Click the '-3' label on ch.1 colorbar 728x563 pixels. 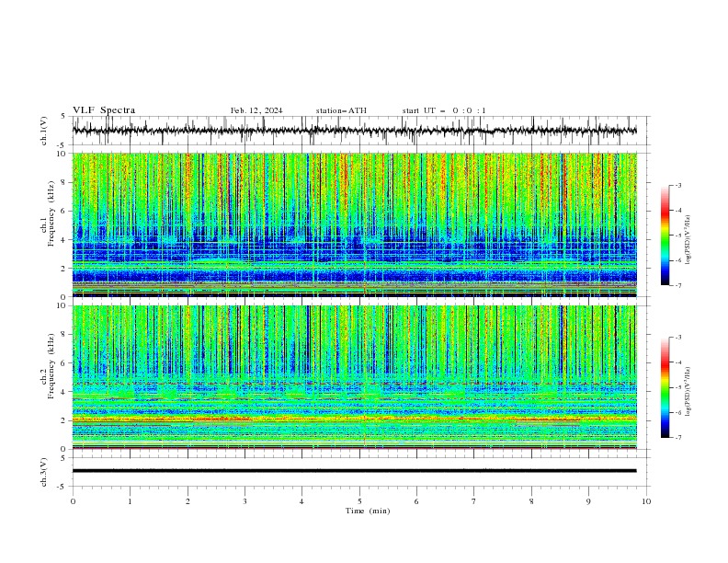coord(678,185)
